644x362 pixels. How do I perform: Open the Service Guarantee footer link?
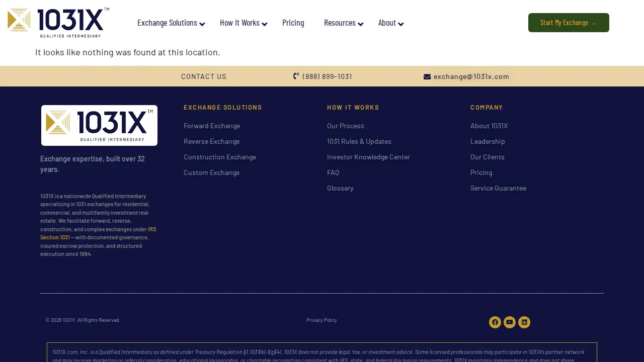tap(498, 188)
